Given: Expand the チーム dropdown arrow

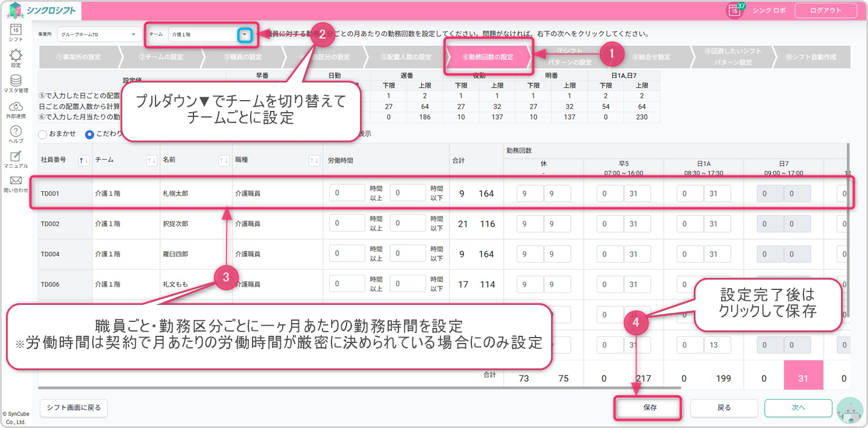Looking at the screenshot, I should tap(244, 35).
